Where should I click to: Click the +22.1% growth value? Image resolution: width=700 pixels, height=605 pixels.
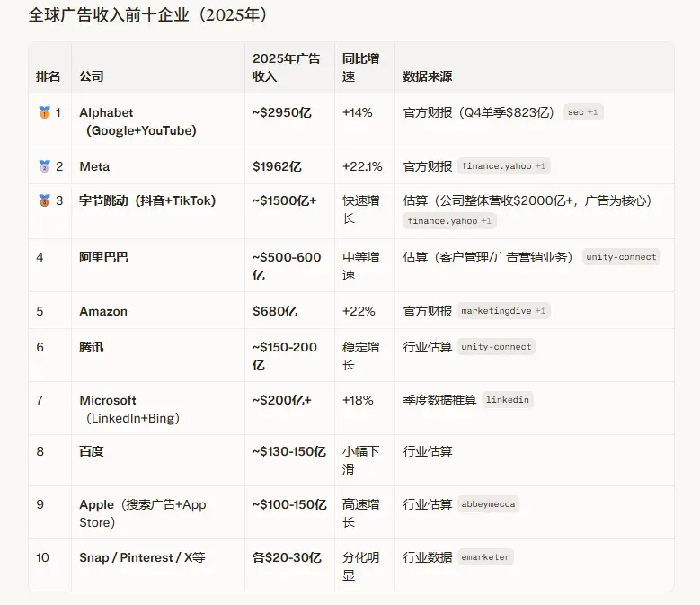point(362,166)
